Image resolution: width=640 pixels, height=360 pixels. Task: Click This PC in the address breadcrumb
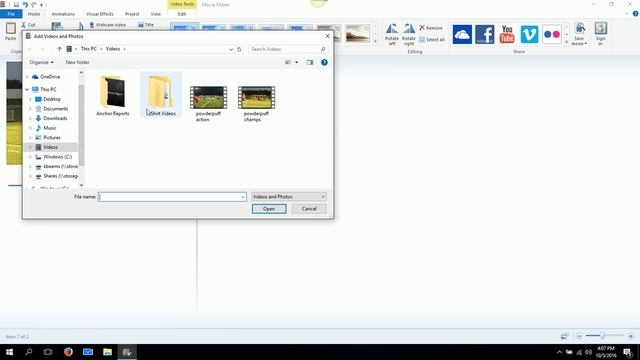click(89, 49)
